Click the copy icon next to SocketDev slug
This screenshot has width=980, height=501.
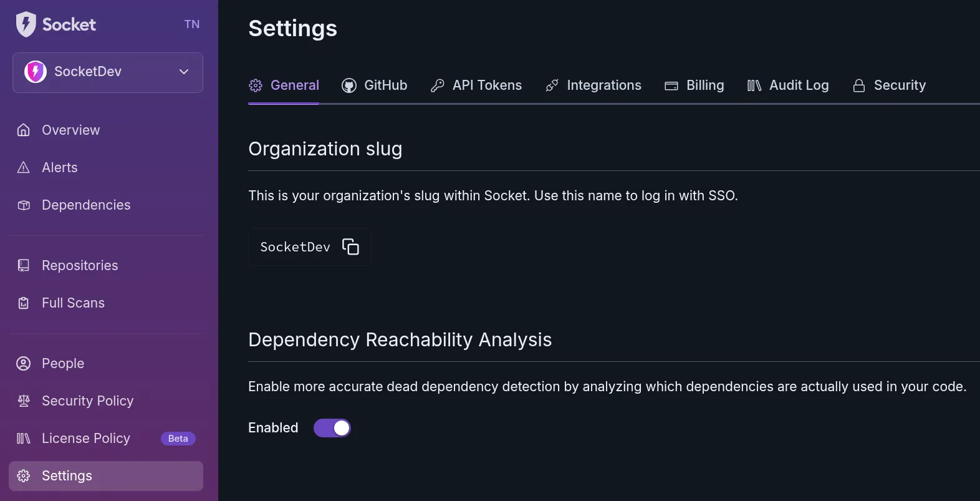click(350, 247)
